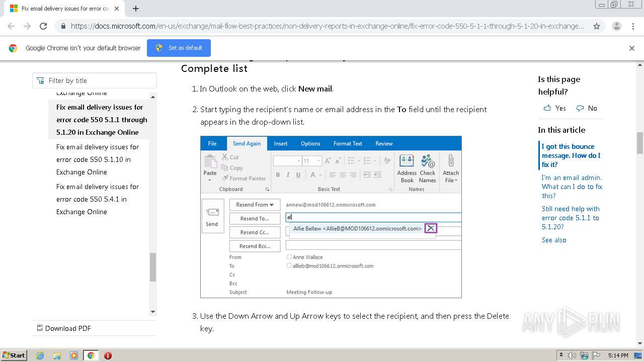
Task: Jump to 'I'm an email admin' section
Action: (572, 187)
